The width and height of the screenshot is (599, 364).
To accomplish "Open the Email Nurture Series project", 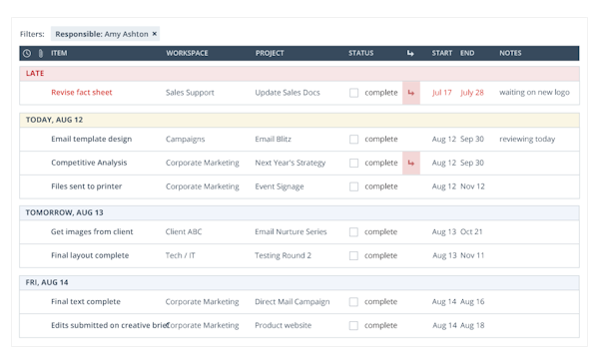I will [291, 232].
